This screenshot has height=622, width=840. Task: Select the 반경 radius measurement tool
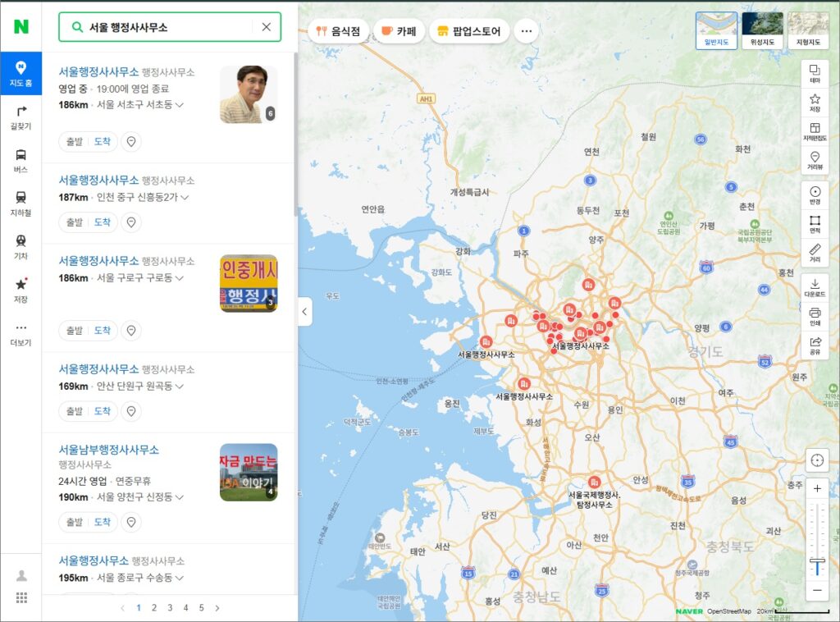815,195
